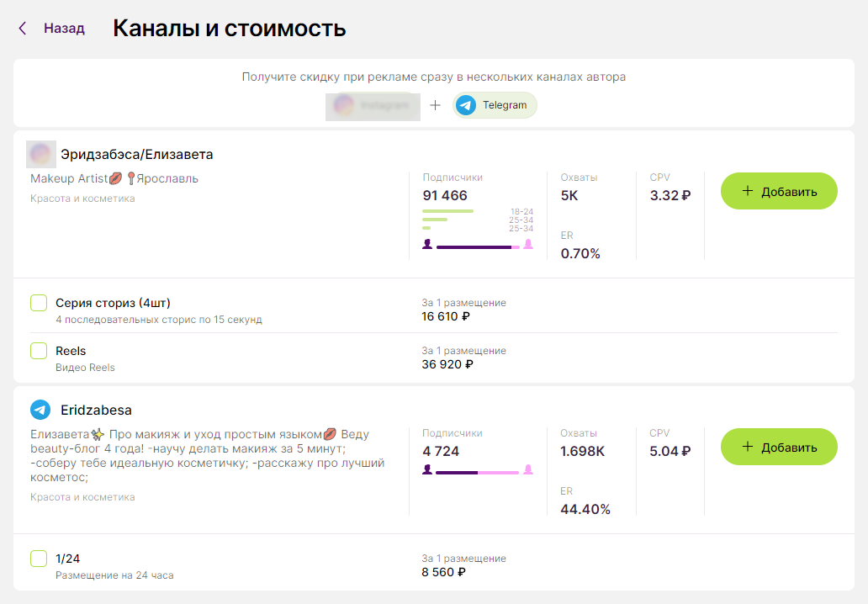Click the plus icon between the Instagram and Telegram badges
Screen dimensions: 868x604
point(435,106)
